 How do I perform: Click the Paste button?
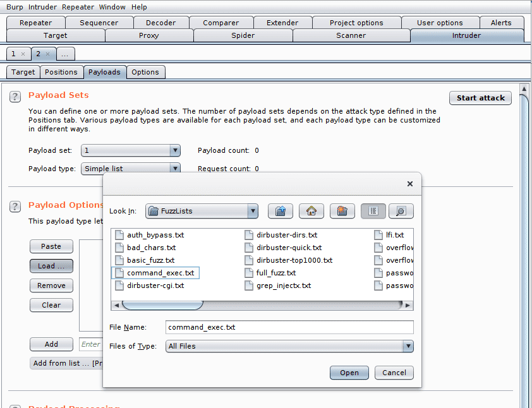pos(51,246)
